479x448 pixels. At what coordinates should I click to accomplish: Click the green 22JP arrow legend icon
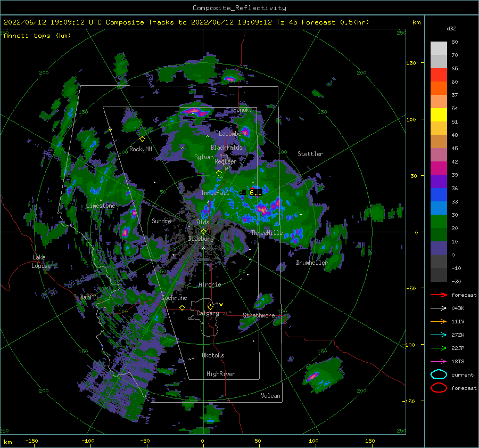pos(439,348)
